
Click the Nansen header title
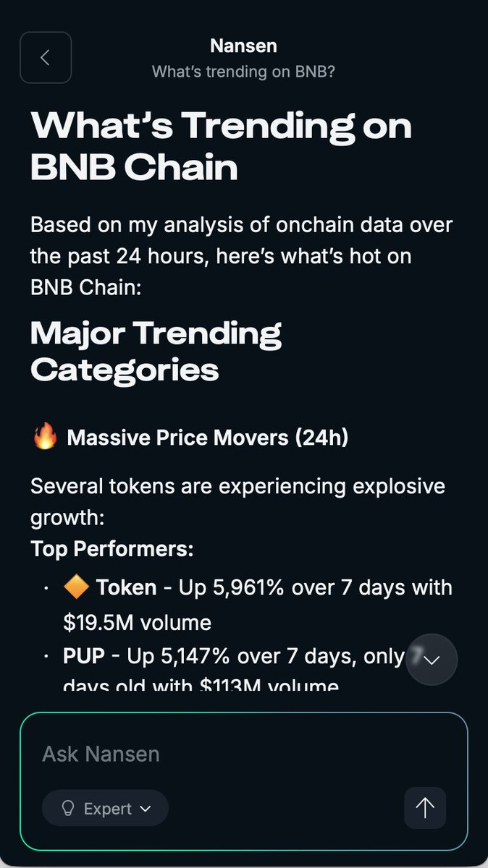pos(243,46)
